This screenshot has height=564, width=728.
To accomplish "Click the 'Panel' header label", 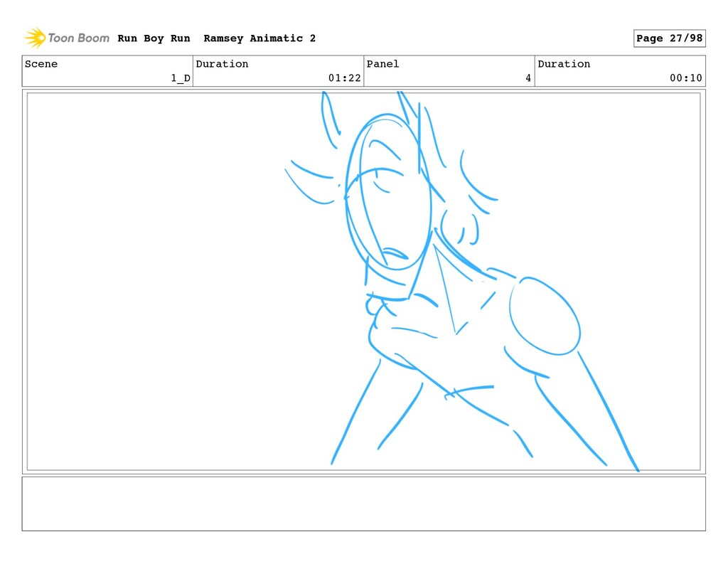I will [382, 63].
